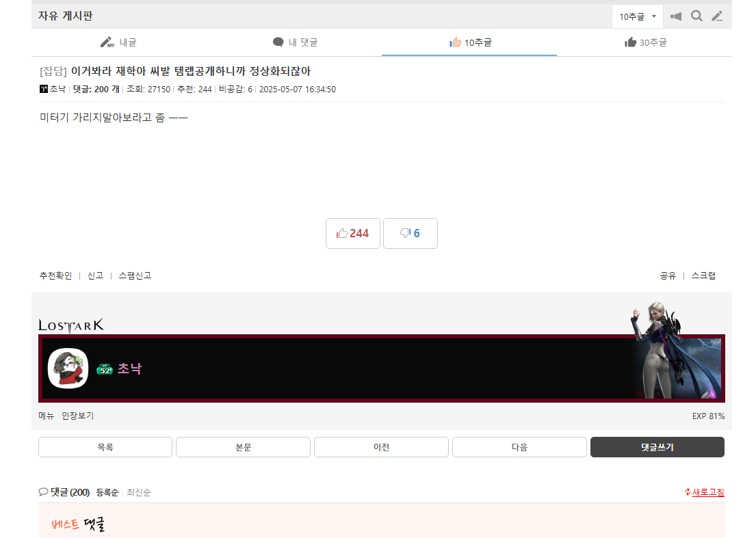Click the post body text 미터기 가리지말아보라고

click(114, 117)
